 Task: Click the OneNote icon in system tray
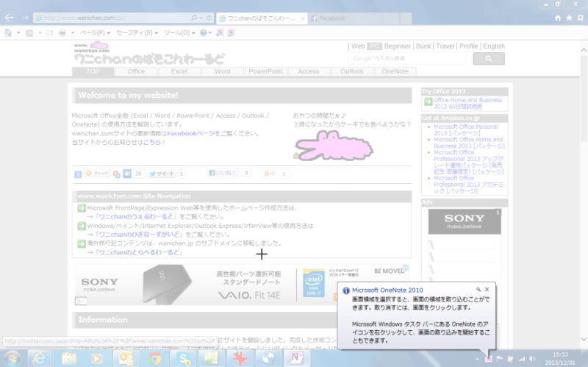click(x=488, y=359)
